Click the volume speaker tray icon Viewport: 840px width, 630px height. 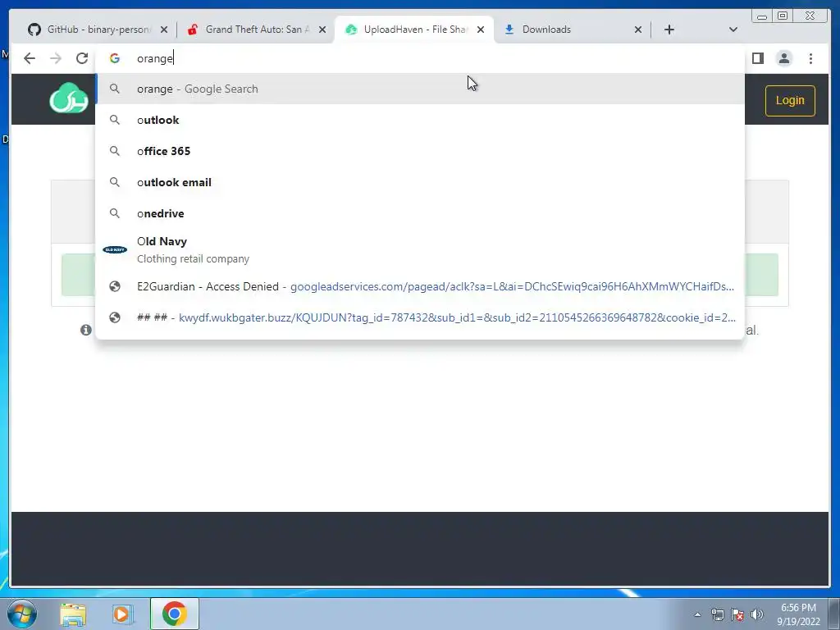pyautogui.click(x=757, y=614)
